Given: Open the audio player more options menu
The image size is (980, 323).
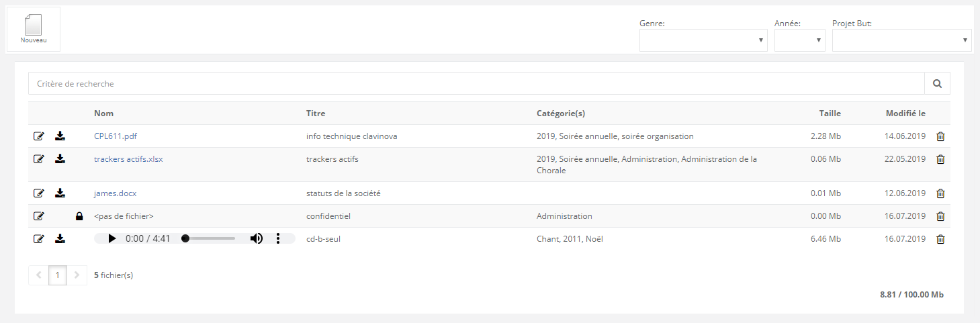Looking at the screenshot, I should point(278,238).
